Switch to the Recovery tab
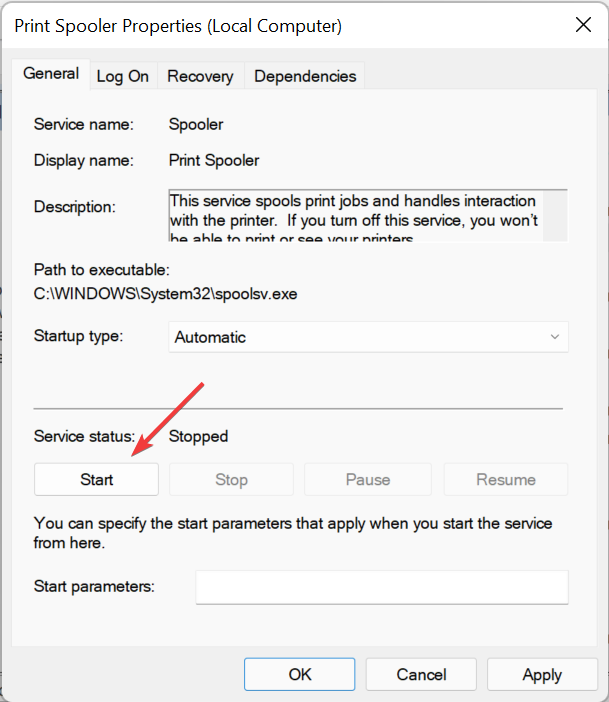Screen dimensions: 609x702 coord(200,76)
